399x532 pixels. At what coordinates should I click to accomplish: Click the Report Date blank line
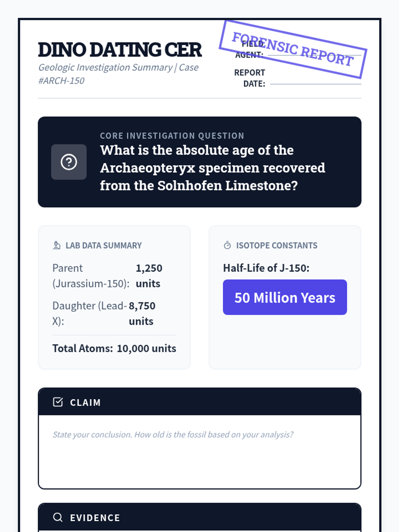315,84
